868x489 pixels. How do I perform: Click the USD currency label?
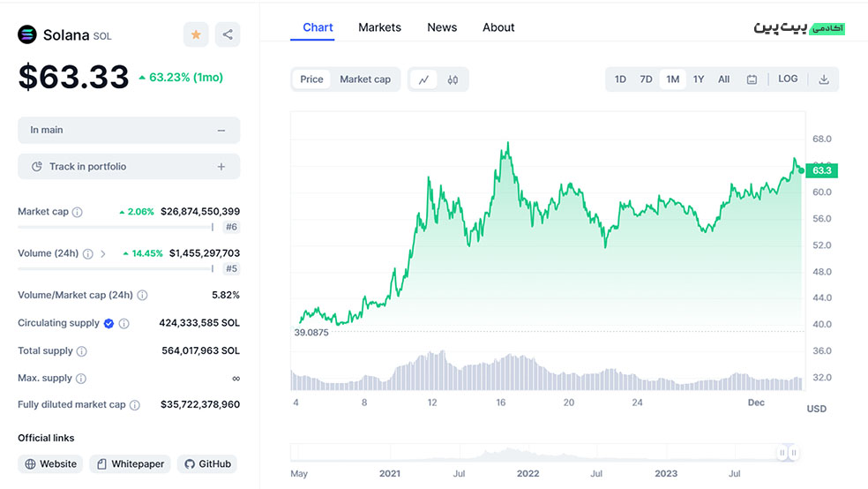[817, 409]
